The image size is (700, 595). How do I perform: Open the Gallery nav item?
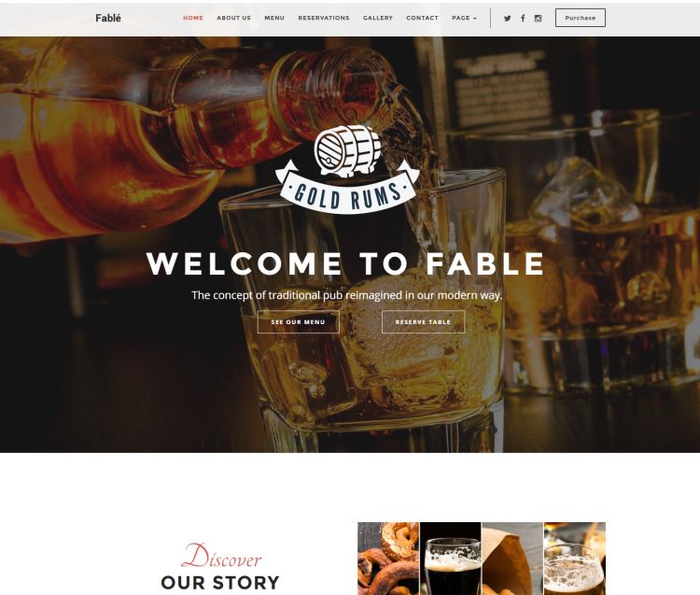[378, 18]
